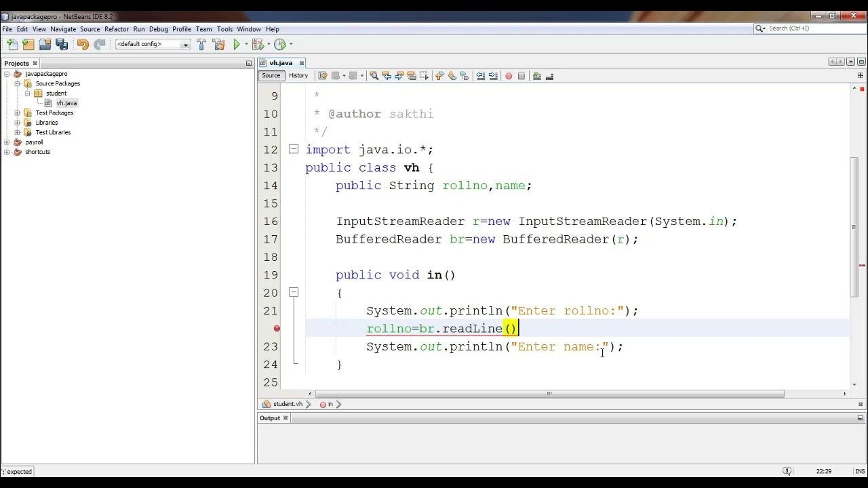Select the vh.java editor tab

pos(281,63)
